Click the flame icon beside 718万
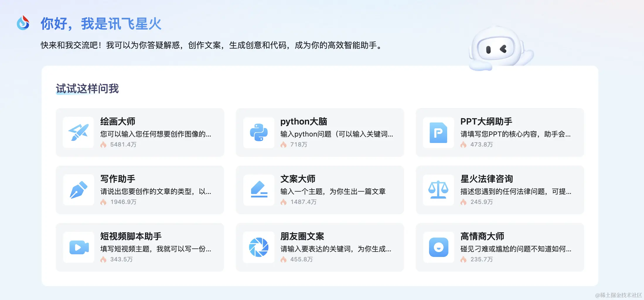Screen dimensions: 644x300 [283, 144]
